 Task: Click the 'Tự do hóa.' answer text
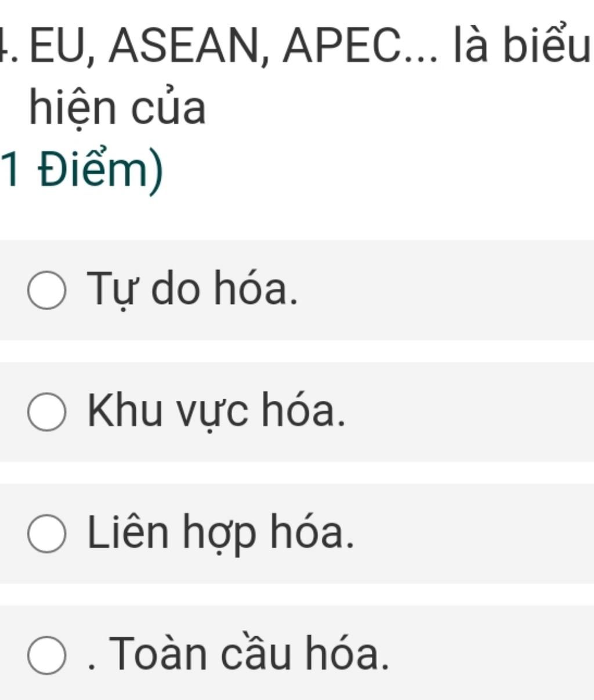coord(193,288)
